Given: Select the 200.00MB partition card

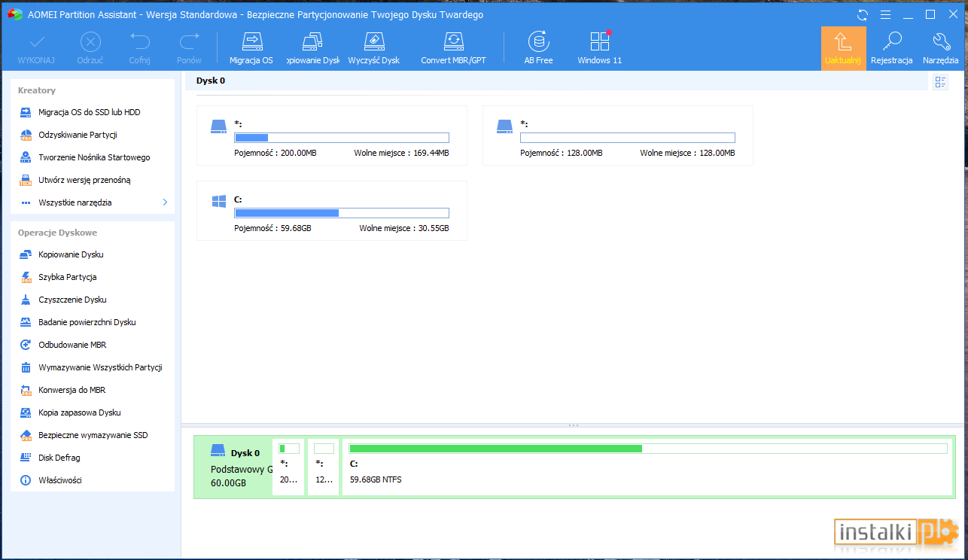Looking at the screenshot, I should pos(331,135).
